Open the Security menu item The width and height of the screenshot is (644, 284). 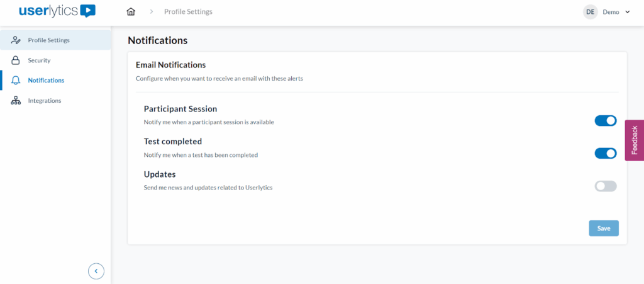(39, 60)
